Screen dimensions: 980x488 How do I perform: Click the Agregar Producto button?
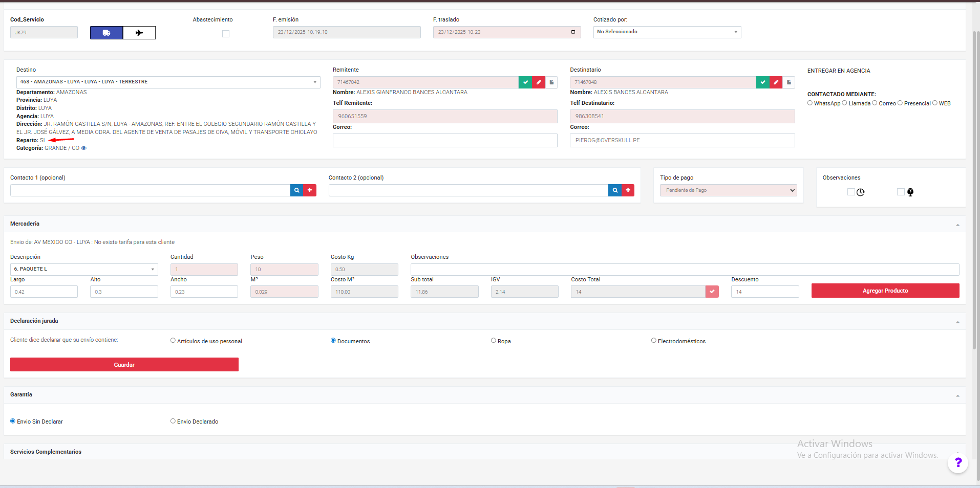pos(885,291)
